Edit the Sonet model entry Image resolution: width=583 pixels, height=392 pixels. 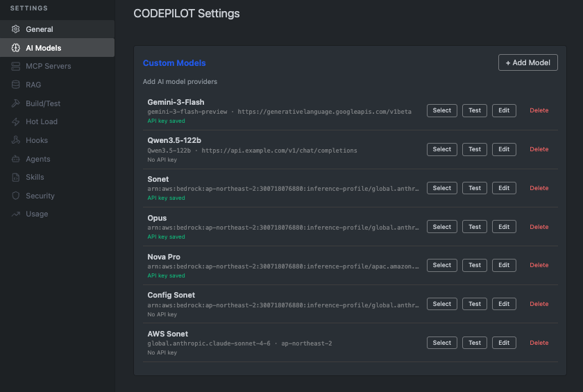[x=504, y=188]
